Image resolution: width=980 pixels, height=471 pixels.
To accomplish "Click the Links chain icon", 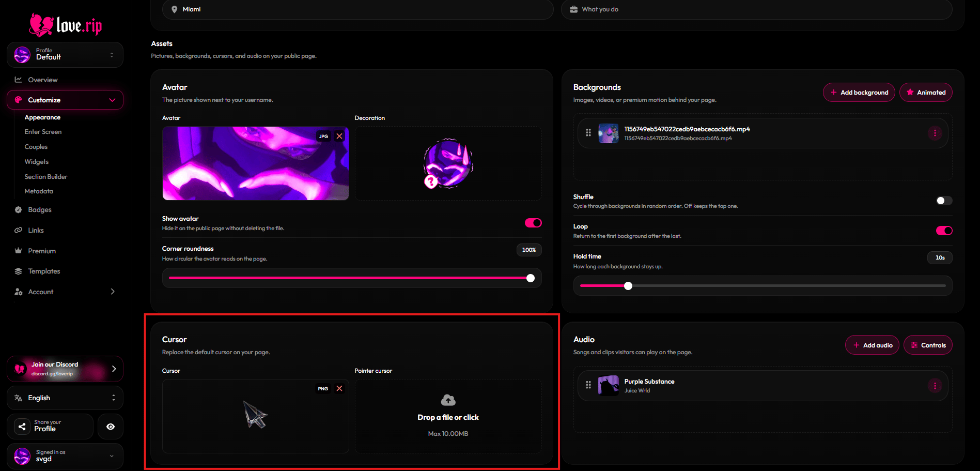I will [x=18, y=230].
